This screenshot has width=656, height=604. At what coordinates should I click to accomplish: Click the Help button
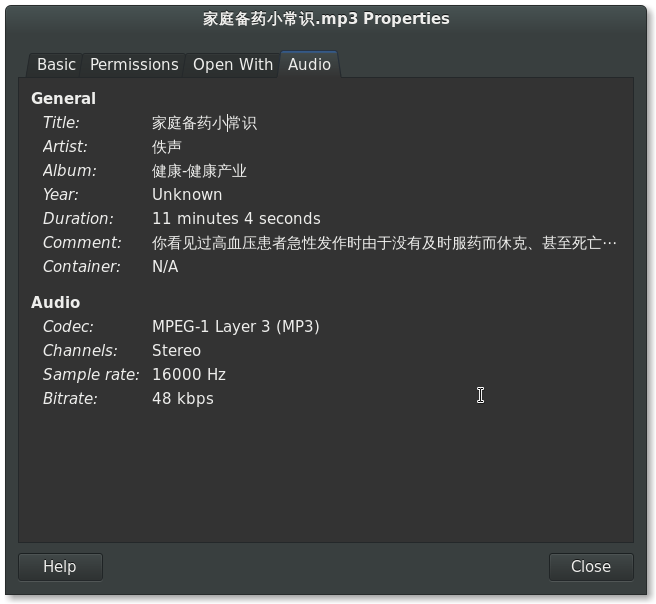tap(60, 567)
